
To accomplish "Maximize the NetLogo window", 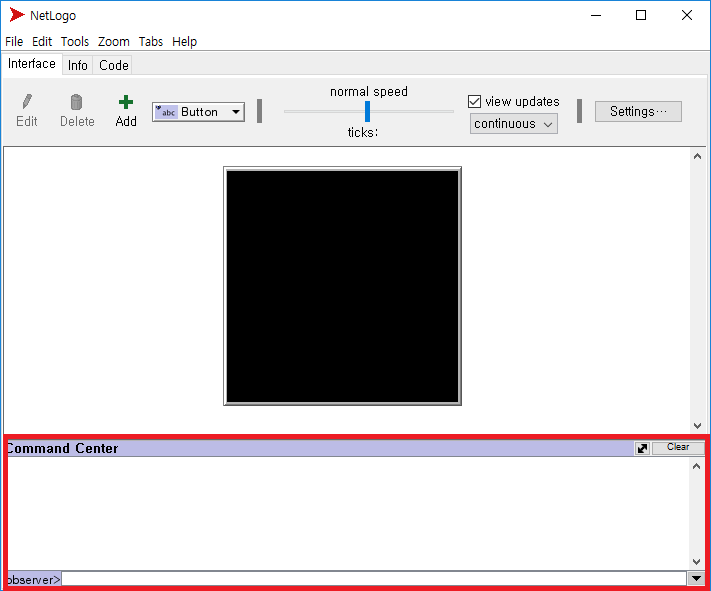I will pos(641,15).
